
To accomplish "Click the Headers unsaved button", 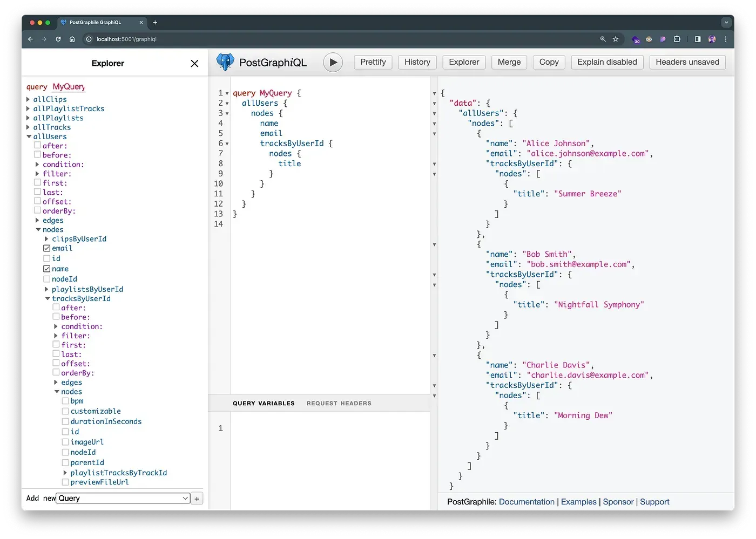I will point(687,63).
